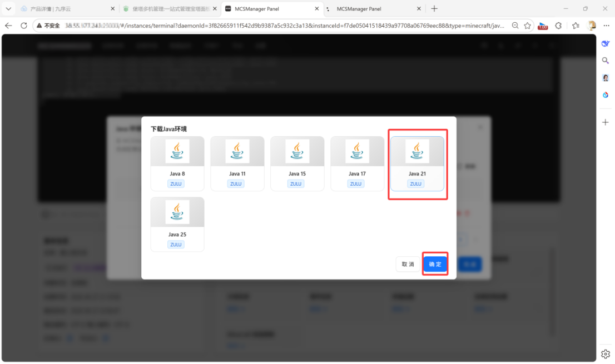Reload the current browser page

tap(24, 26)
